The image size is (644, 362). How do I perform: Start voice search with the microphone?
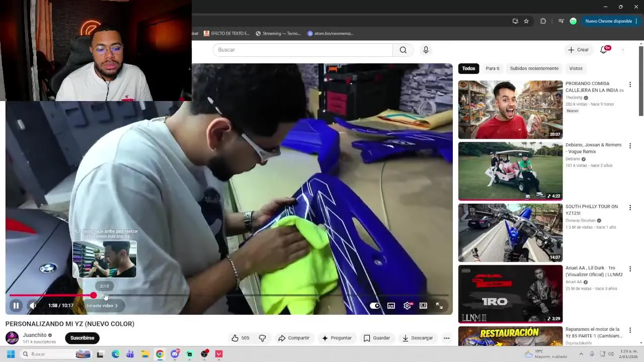coord(426,50)
